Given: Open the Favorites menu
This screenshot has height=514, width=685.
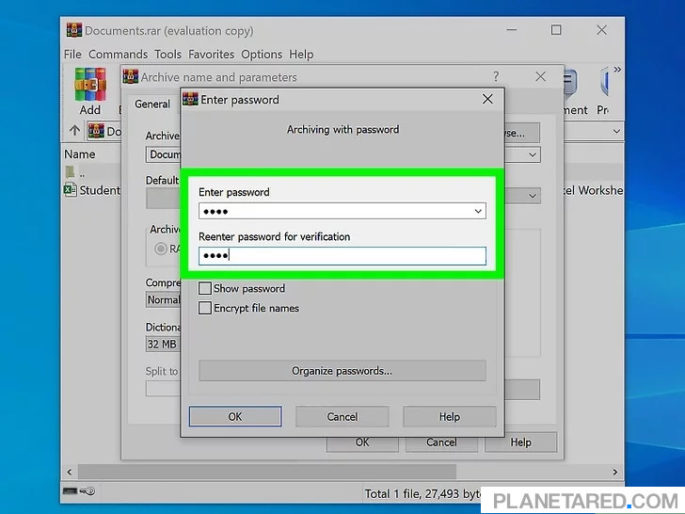Looking at the screenshot, I should pyautogui.click(x=210, y=54).
